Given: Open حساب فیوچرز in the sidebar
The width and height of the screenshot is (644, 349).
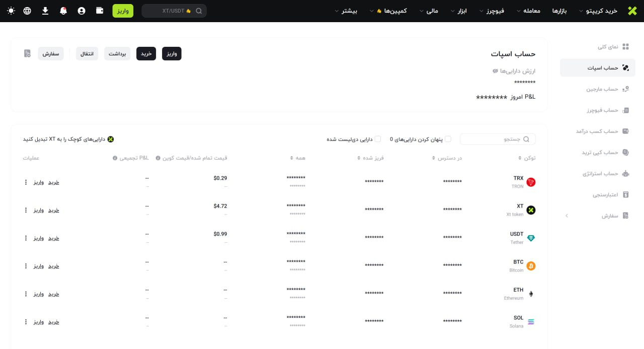Looking at the screenshot, I should pyautogui.click(x=598, y=110).
